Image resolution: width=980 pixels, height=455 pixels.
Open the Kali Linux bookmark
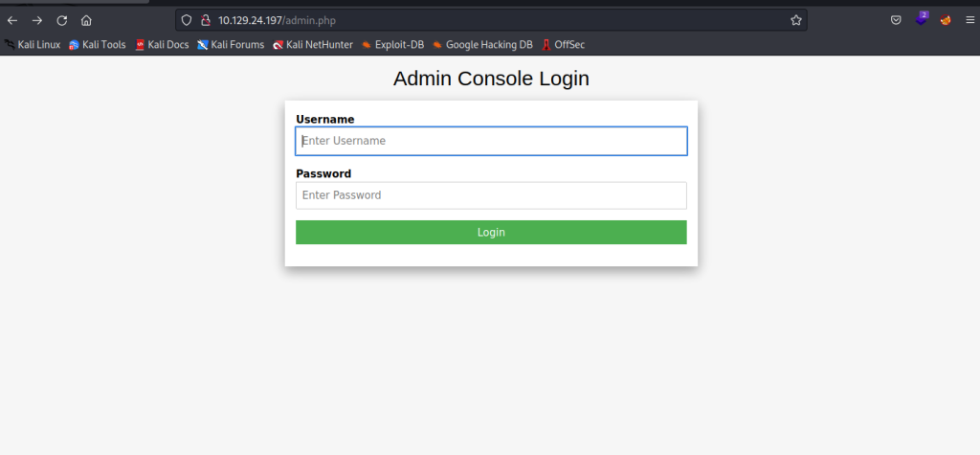(33, 44)
